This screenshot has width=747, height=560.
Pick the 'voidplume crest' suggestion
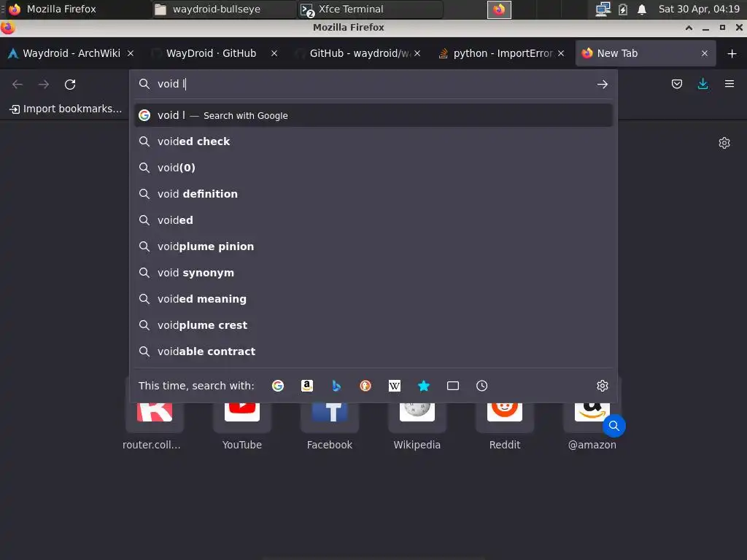click(x=373, y=325)
